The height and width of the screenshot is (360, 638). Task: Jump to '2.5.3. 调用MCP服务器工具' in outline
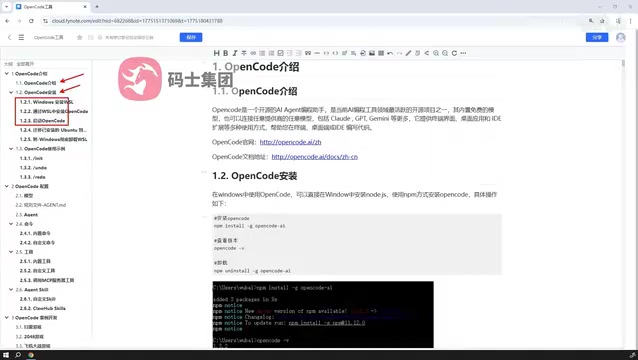coord(47,280)
